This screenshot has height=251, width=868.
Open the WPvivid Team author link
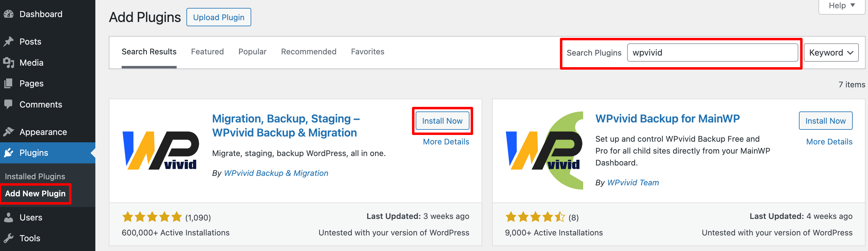click(633, 182)
